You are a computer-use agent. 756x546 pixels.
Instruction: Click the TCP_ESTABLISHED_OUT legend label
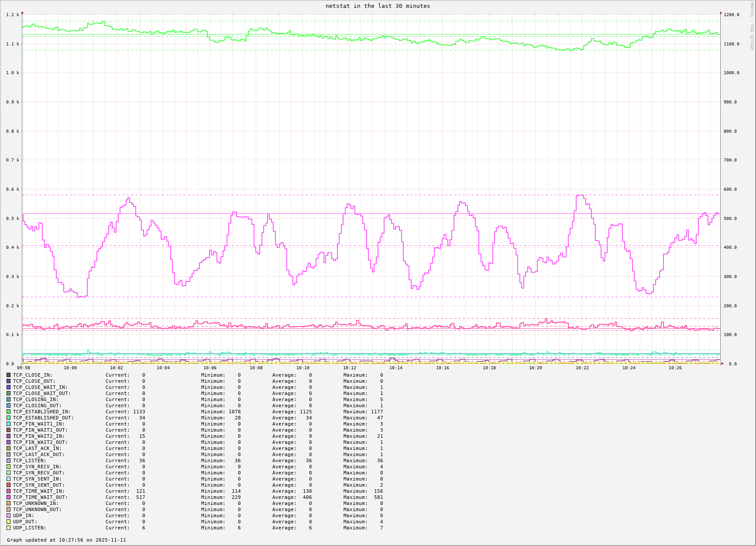43,418
